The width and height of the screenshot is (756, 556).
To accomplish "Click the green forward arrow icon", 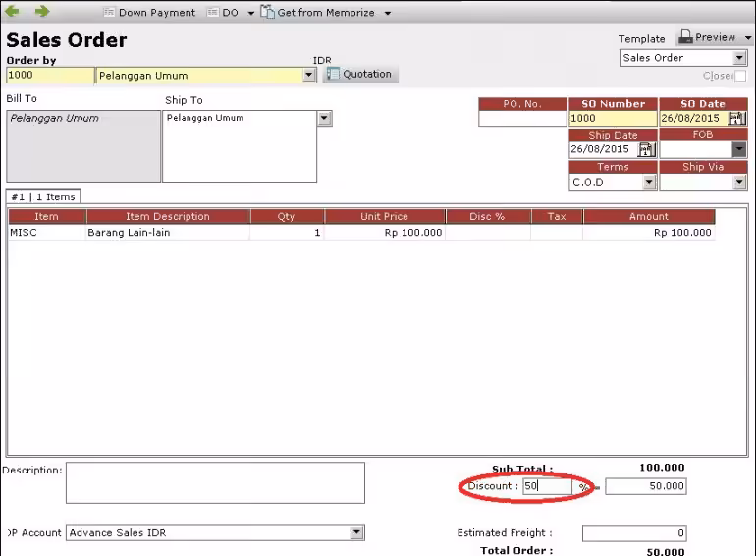I will [42, 11].
